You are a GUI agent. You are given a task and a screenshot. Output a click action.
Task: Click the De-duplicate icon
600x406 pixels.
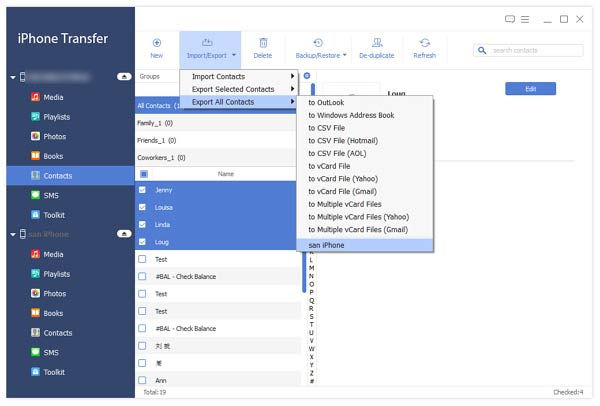(377, 42)
